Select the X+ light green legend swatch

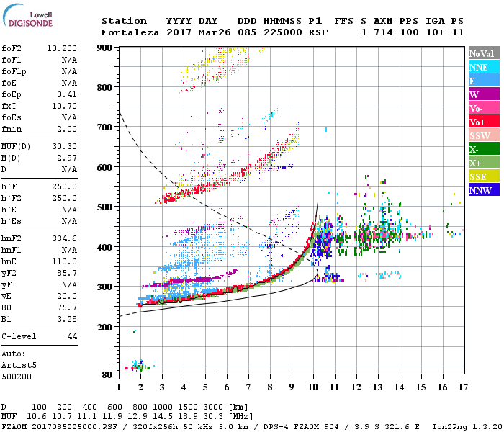(484, 163)
